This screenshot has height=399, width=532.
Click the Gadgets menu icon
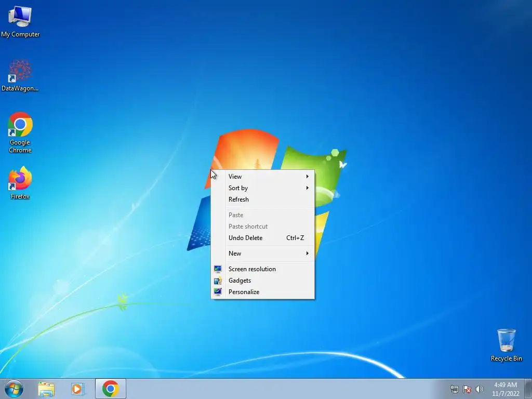tap(218, 281)
